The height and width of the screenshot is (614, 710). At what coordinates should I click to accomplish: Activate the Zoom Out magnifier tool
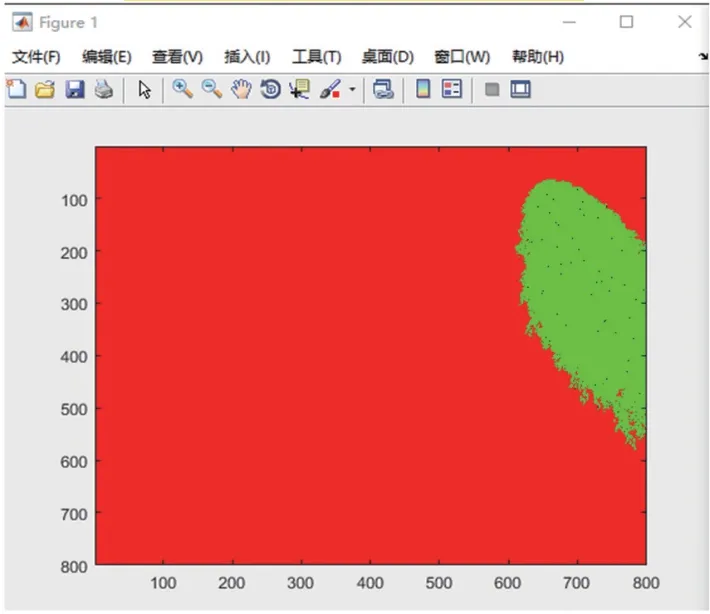211,89
